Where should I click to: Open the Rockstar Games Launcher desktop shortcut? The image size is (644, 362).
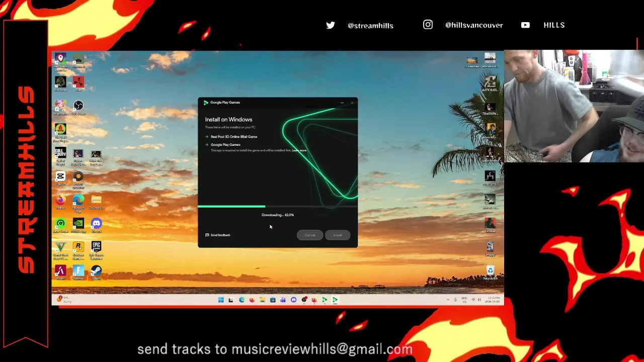coord(78,250)
